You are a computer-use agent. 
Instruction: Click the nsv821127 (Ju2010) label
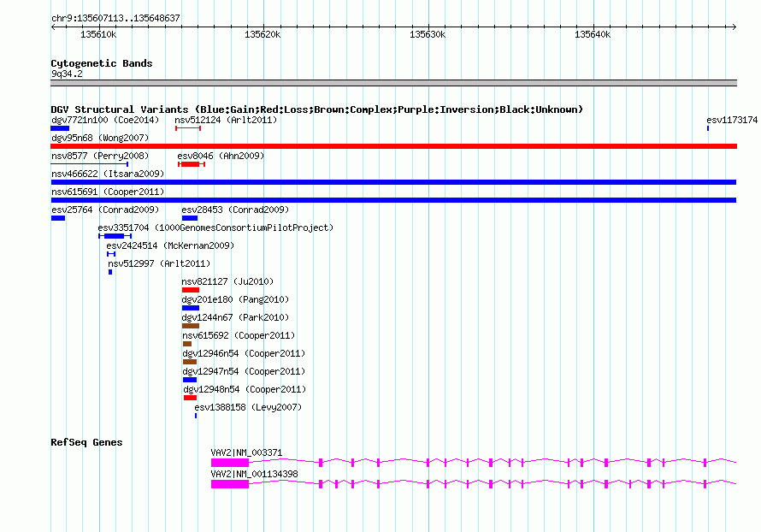(227, 281)
